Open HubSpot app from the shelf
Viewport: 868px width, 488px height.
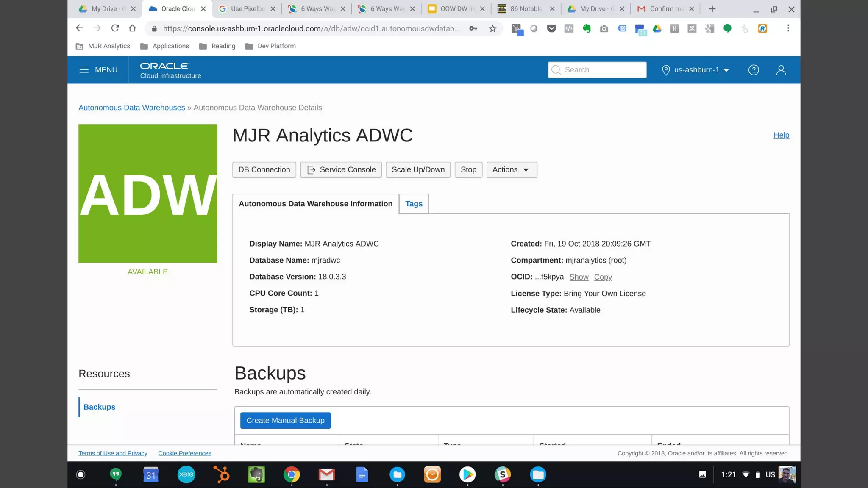[221, 474]
